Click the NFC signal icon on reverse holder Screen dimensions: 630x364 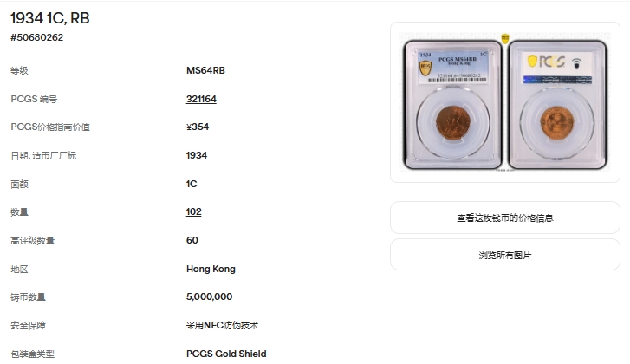(576, 63)
